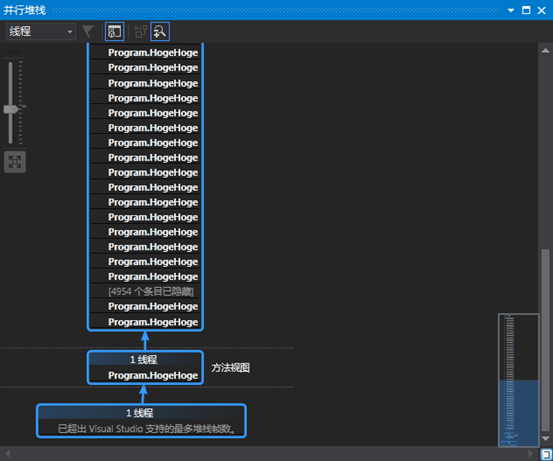
Task: Click the 方法视图 label
Action: pyautogui.click(x=231, y=368)
